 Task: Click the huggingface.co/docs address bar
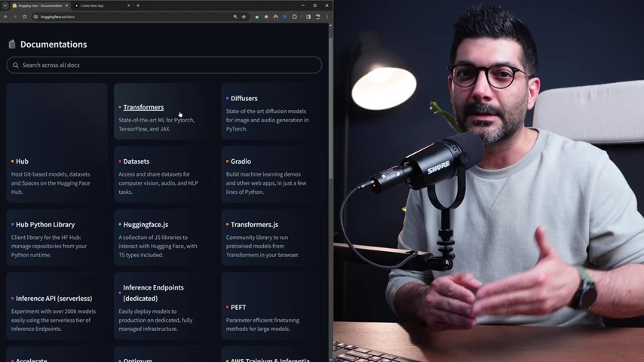140,17
